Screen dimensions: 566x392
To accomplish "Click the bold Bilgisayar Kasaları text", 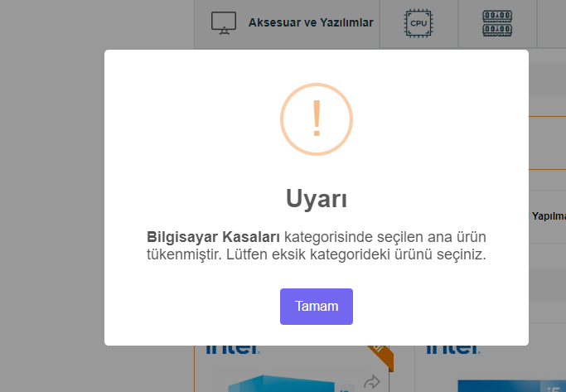I will (213, 237).
